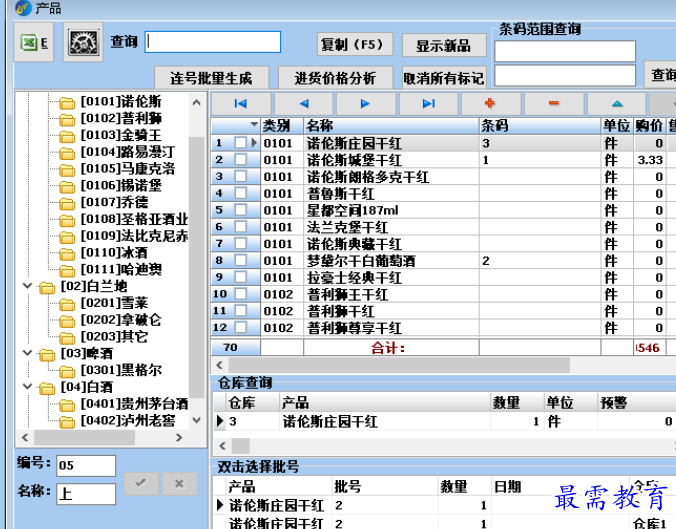This screenshot has height=529, width=676.
Task: Focus first 条码范围查询 input box
Action: (x=565, y=51)
